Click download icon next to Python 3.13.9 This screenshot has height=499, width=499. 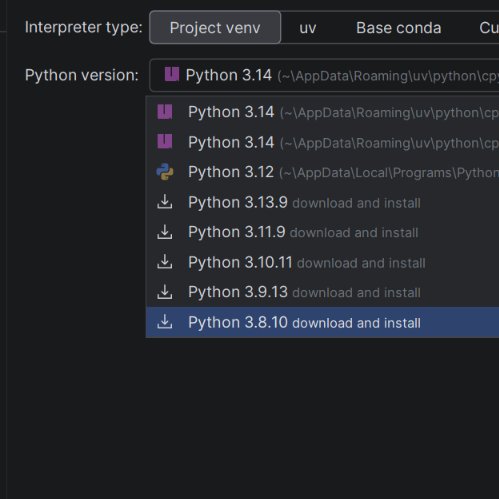pos(165,202)
